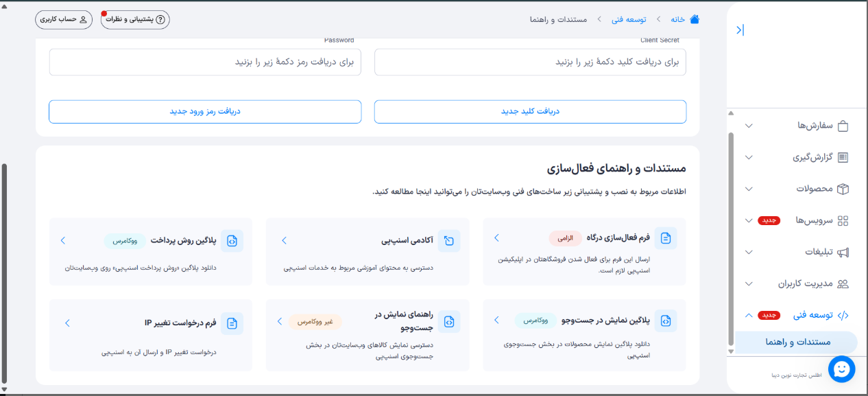Expand the محصولات menu chevron
This screenshot has height=396, width=868.
pyautogui.click(x=749, y=189)
